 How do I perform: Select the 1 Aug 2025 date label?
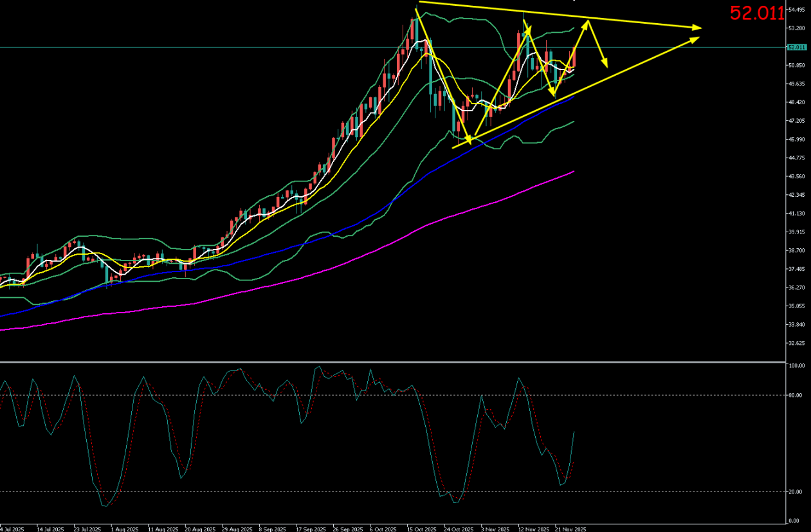(x=124, y=529)
